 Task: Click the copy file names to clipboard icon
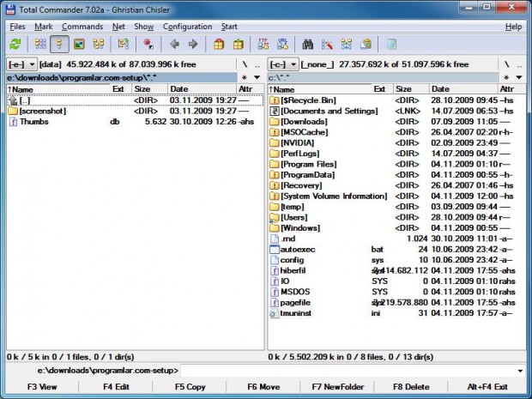[x=366, y=44]
